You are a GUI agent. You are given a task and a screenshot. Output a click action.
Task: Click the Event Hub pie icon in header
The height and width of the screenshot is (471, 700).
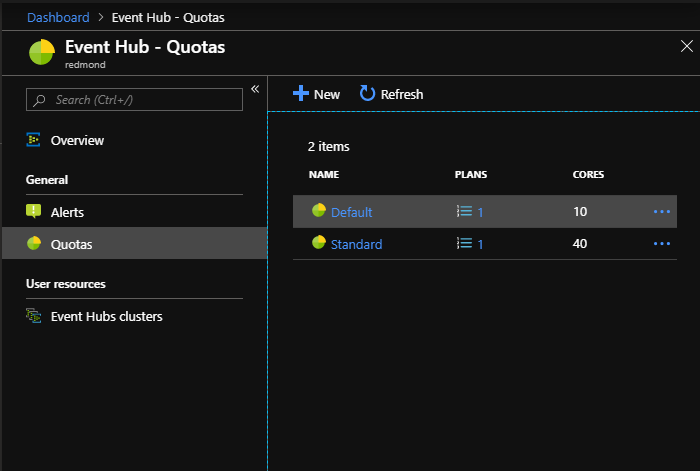(41, 52)
